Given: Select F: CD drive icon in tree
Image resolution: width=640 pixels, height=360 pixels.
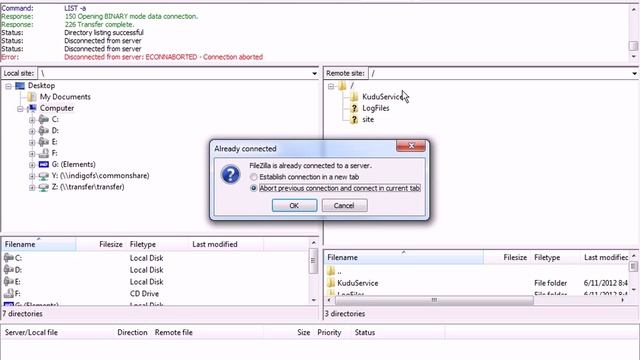Looking at the screenshot, I should click(x=44, y=153).
